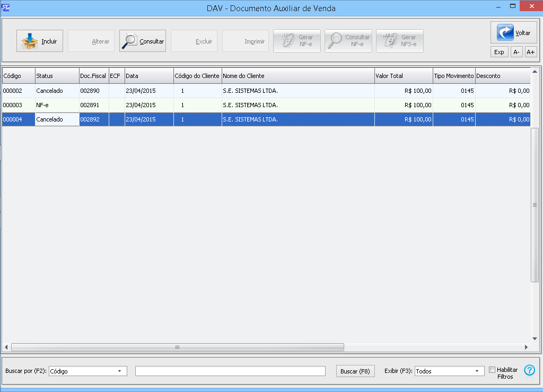Open the blue help question mark icon
The width and height of the screenshot is (543, 392).
pyautogui.click(x=529, y=370)
